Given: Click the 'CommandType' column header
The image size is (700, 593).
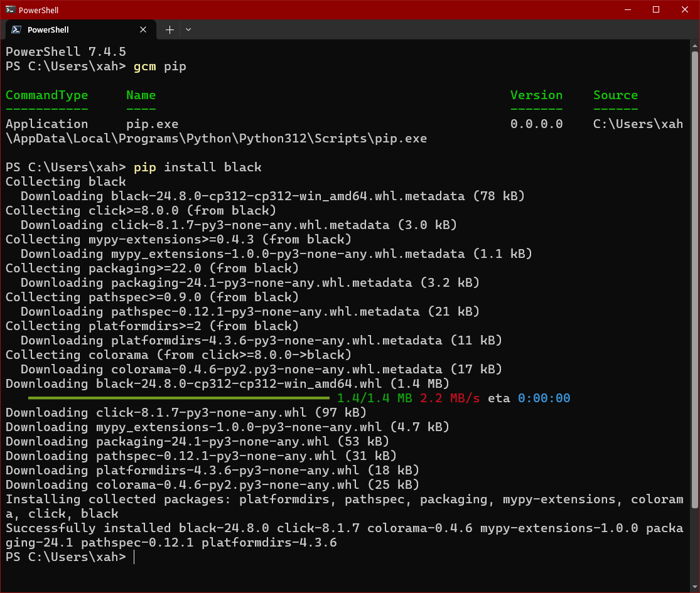Looking at the screenshot, I should tap(47, 95).
